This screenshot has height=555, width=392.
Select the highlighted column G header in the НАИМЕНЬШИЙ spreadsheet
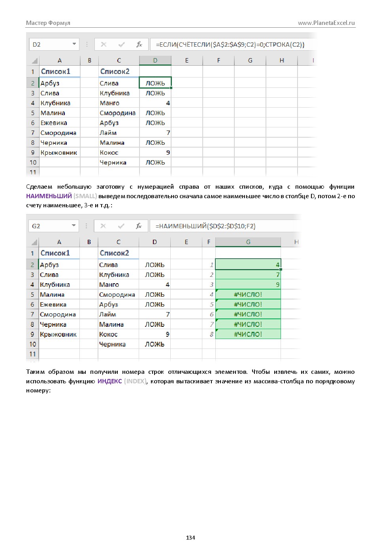(x=248, y=242)
